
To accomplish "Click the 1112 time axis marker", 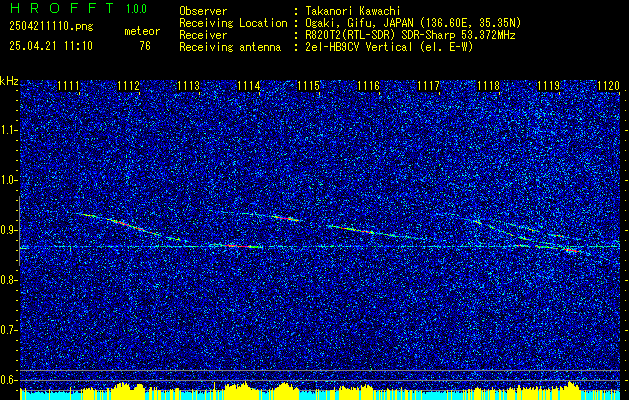I will [x=129, y=86].
